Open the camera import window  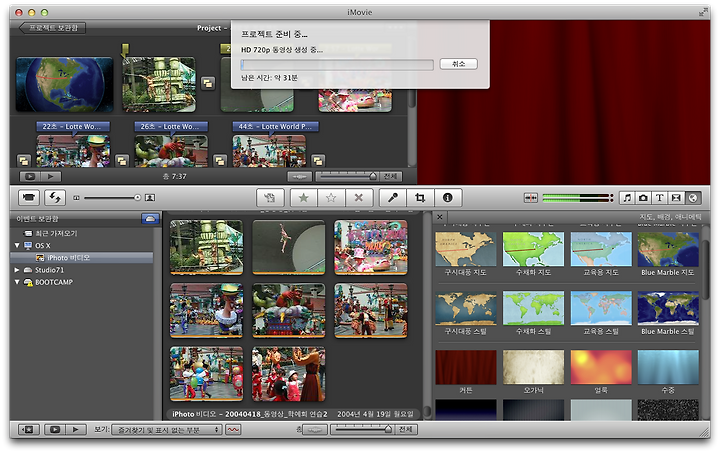[x=28, y=197]
